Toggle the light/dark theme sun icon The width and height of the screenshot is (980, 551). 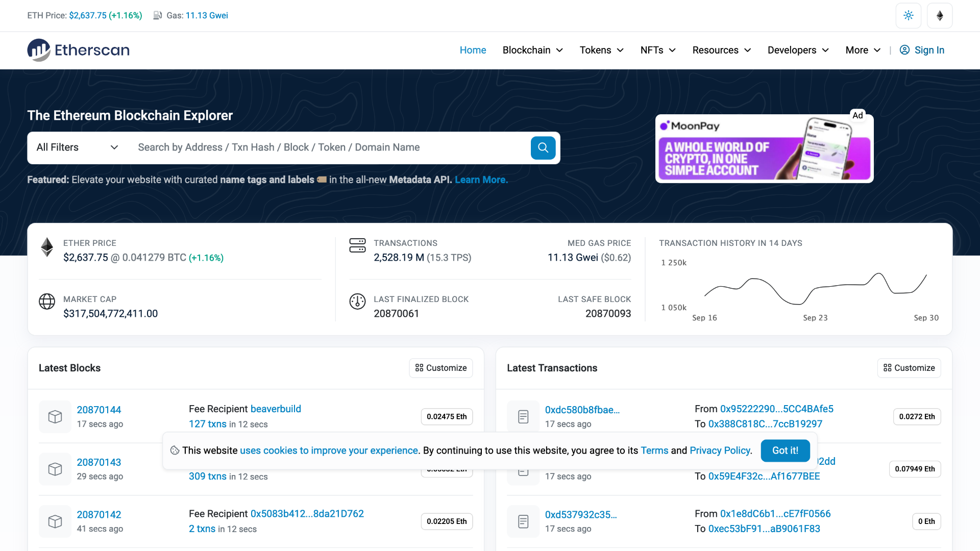tap(908, 15)
